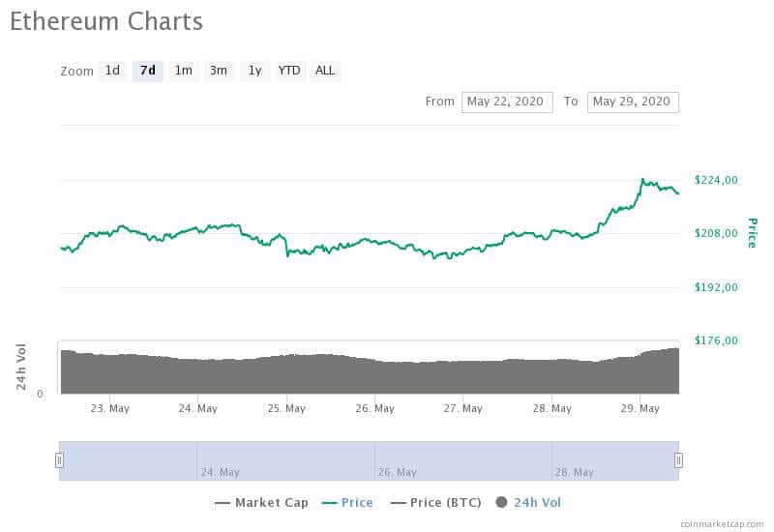Image resolution: width=774 pixels, height=532 pixels.
Task: Choose the YTD zoom option
Action: [x=289, y=71]
